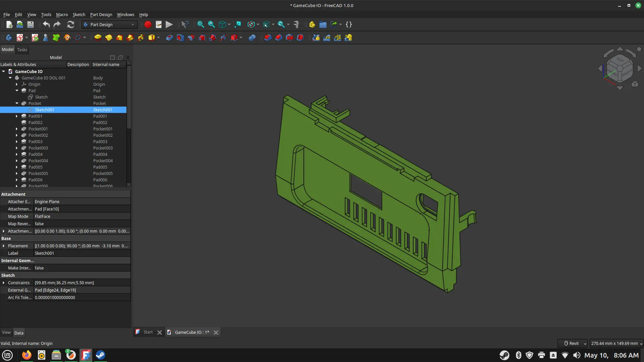Image resolution: width=644 pixels, height=362 pixels.
Task: Click the Revolution tool icon
Action: [108, 38]
